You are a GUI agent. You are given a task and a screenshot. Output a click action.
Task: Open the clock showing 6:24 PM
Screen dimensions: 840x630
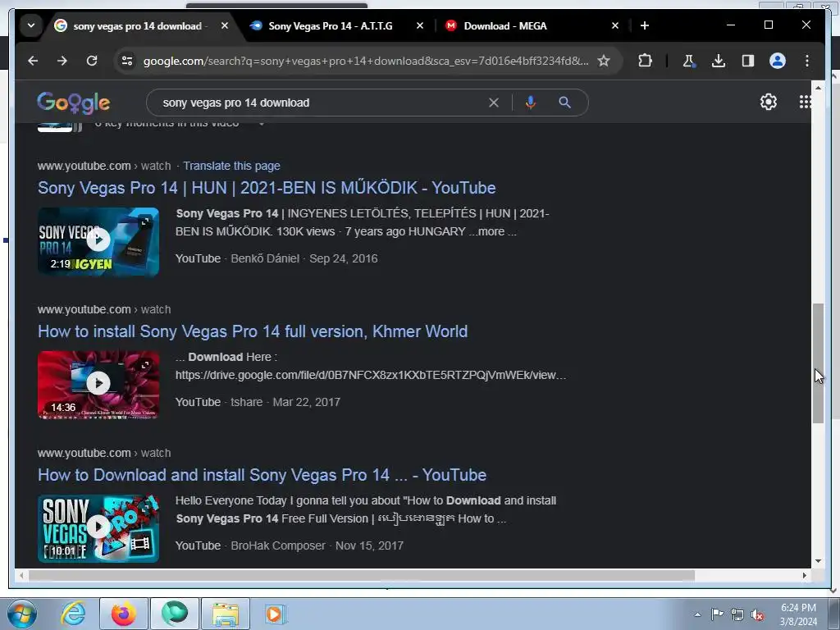point(798,614)
